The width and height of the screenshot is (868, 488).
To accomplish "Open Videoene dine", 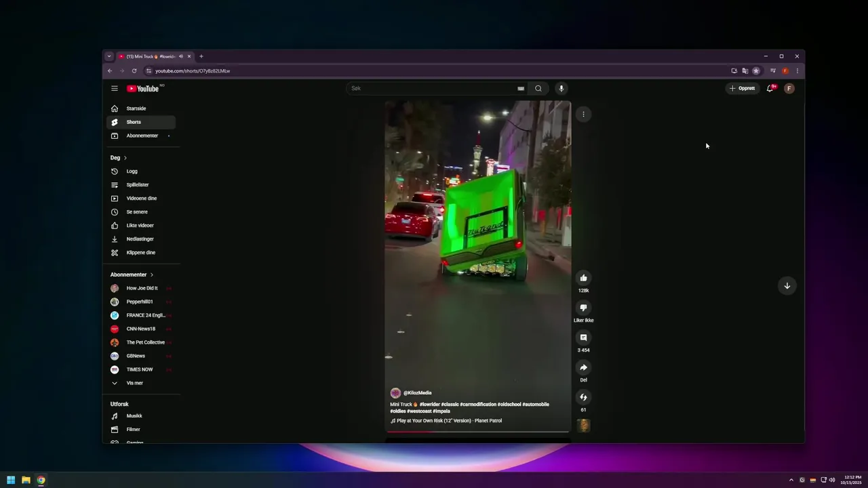I will point(141,199).
